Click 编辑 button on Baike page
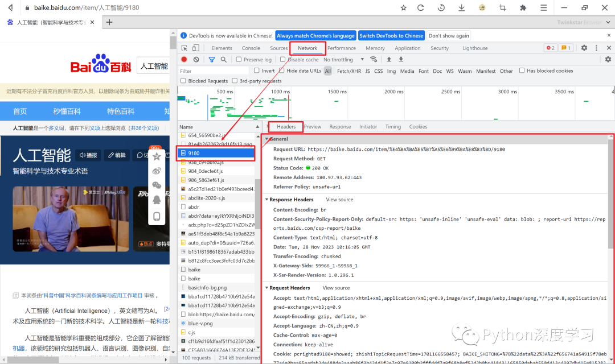Viewport: 615px width, 364px height. point(117,155)
